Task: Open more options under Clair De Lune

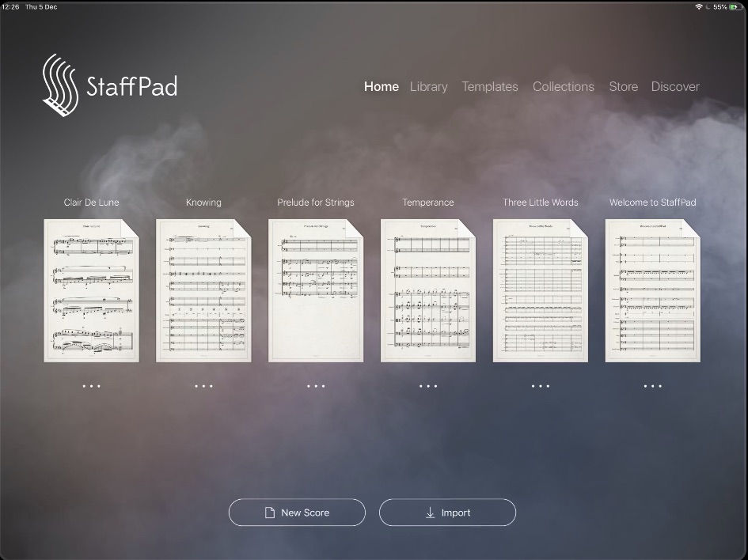Action: [91, 386]
